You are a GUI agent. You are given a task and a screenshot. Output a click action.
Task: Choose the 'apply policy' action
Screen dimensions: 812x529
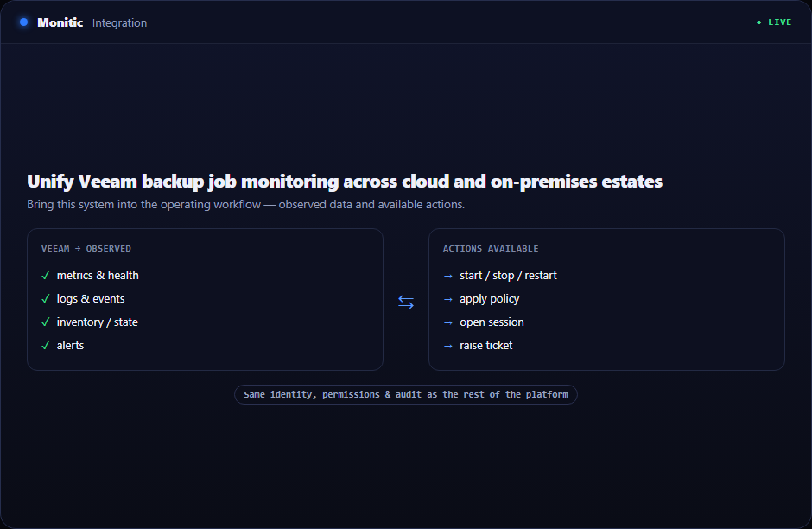(x=490, y=298)
